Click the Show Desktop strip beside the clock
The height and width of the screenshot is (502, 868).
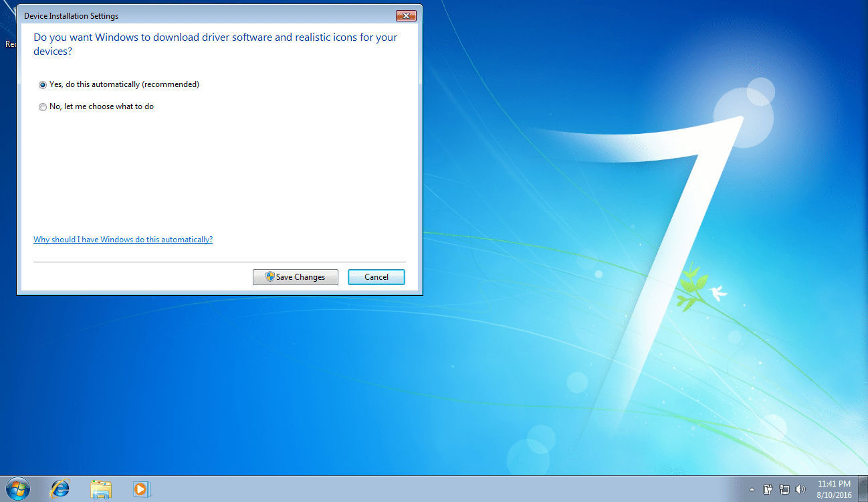[863, 489]
